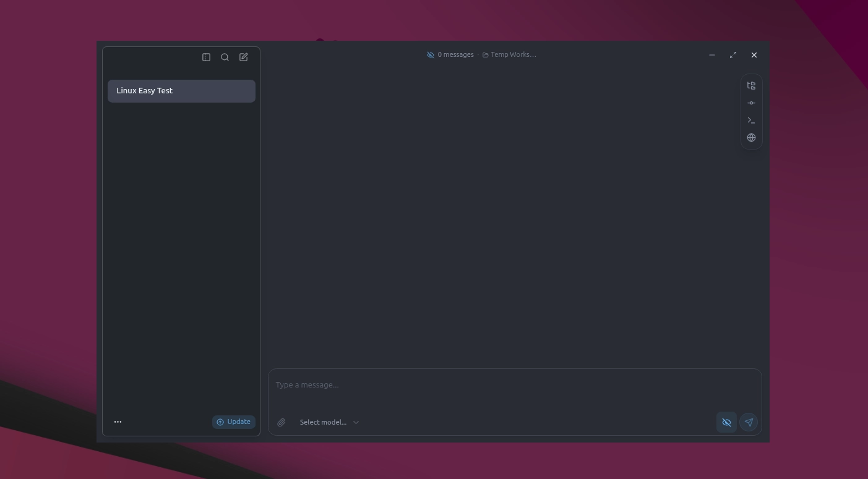
Task: Open the terminal icon in the right sidebar
Action: [x=751, y=120]
